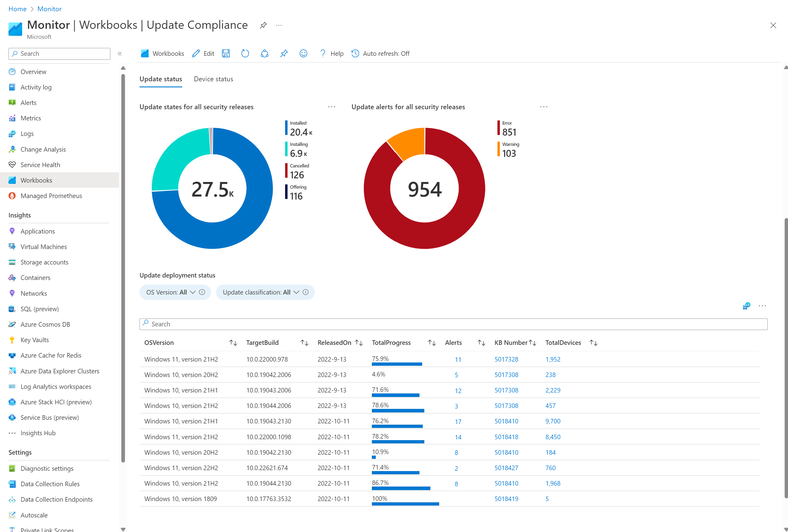This screenshot has width=788, height=532.
Task: Click the Pin icon in workbook toolbar
Action: pyautogui.click(x=284, y=54)
